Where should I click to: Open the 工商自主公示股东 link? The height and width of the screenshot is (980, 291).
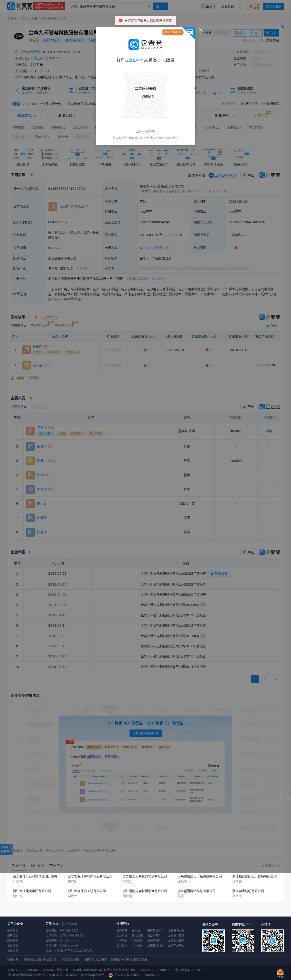25,378
